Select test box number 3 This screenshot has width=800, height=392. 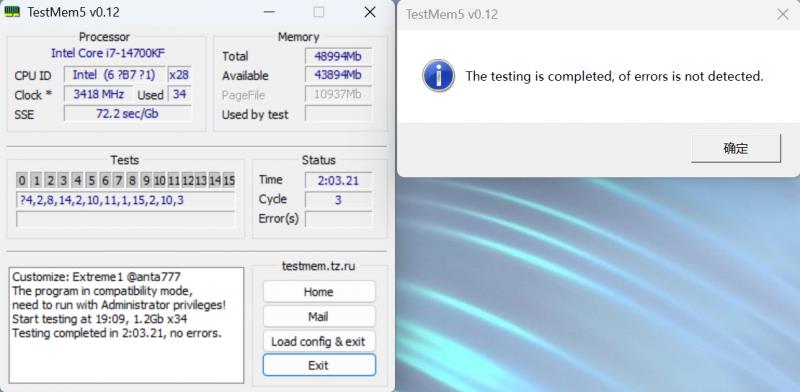point(64,180)
